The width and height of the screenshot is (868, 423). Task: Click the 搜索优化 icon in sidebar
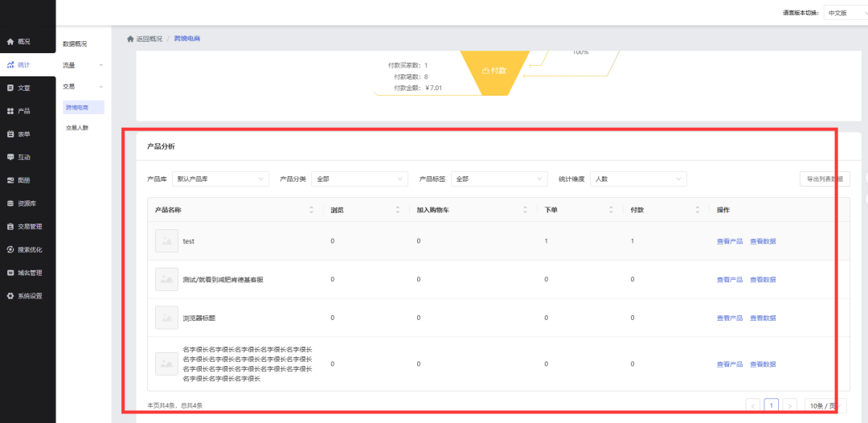click(x=10, y=250)
